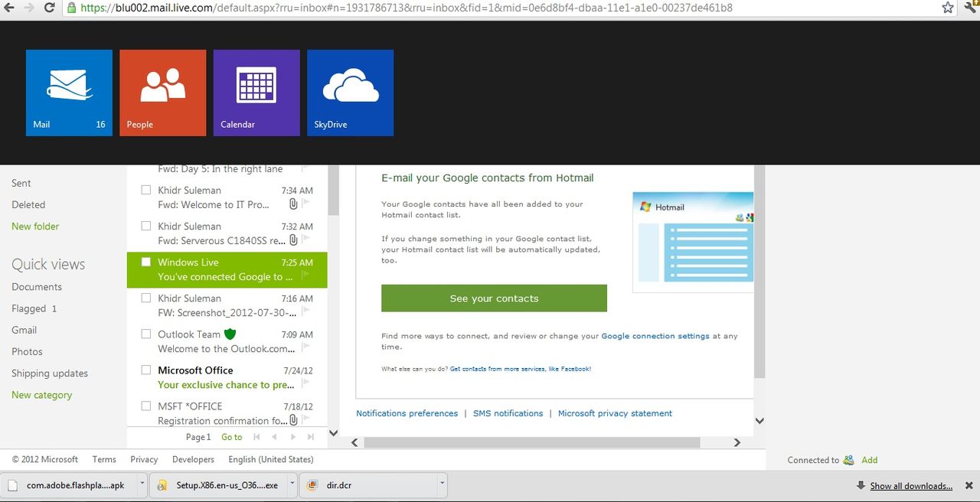Open the Calendar tile
980x502 pixels.
pyautogui.click(x=256, y=93)
